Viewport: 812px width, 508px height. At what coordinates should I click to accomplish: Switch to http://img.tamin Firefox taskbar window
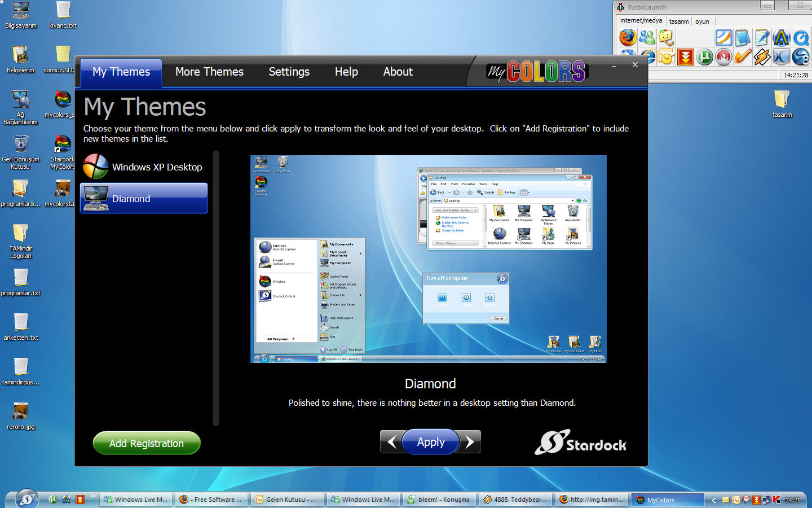click(x=592, y=500)
